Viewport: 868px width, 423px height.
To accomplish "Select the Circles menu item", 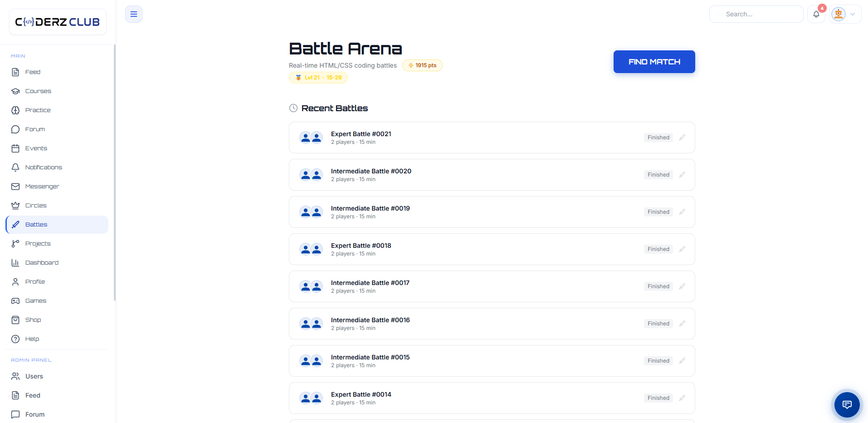I will click(57, 206).
